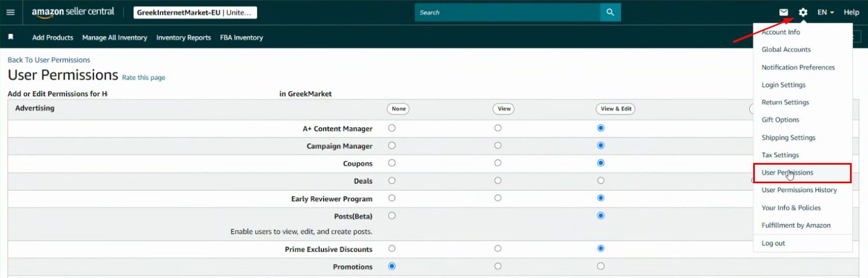Image resolution: width=868 pixels, height=278 pixels.
Task: Click the settings gear icon
Action: (x=803, y=12)
